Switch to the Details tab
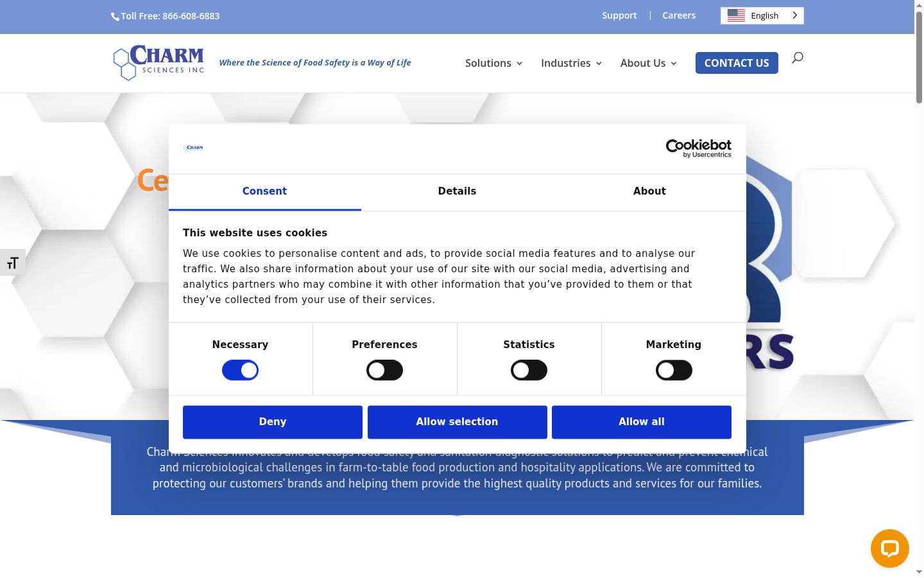 pos(457,191)
